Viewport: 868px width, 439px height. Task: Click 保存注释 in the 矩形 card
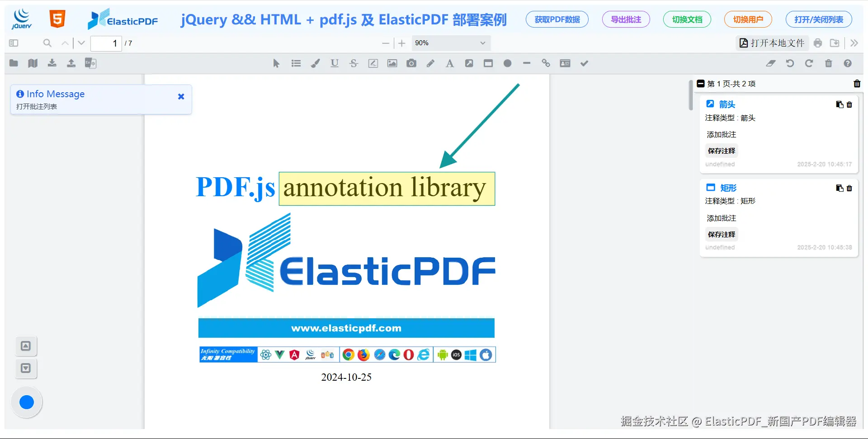pyautogui.click(x=722, y=235)
